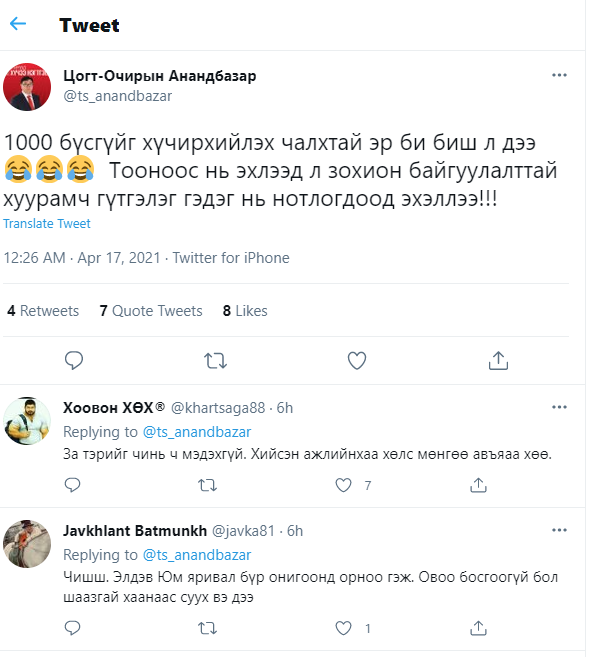This screenshot has height=659, width=590.
Task: Go back using the blue arrow
Action: click(x=18, y=24)
